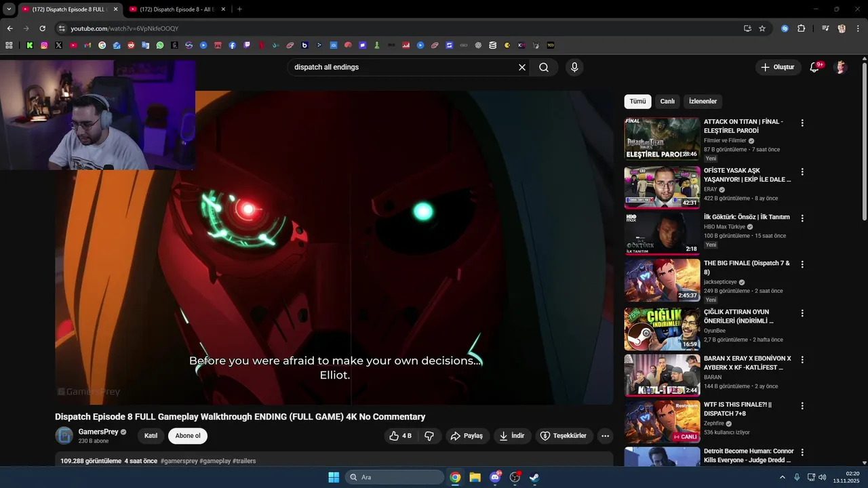
Task: Open options for THE BIG FINALE video
Action: pos(802,264)
